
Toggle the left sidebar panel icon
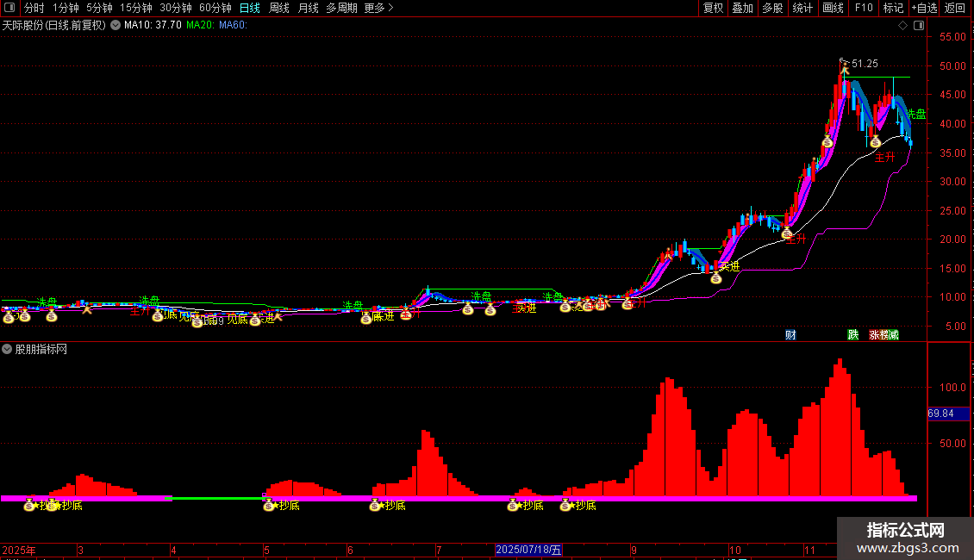pyautogui.click(x=8, y=8)
